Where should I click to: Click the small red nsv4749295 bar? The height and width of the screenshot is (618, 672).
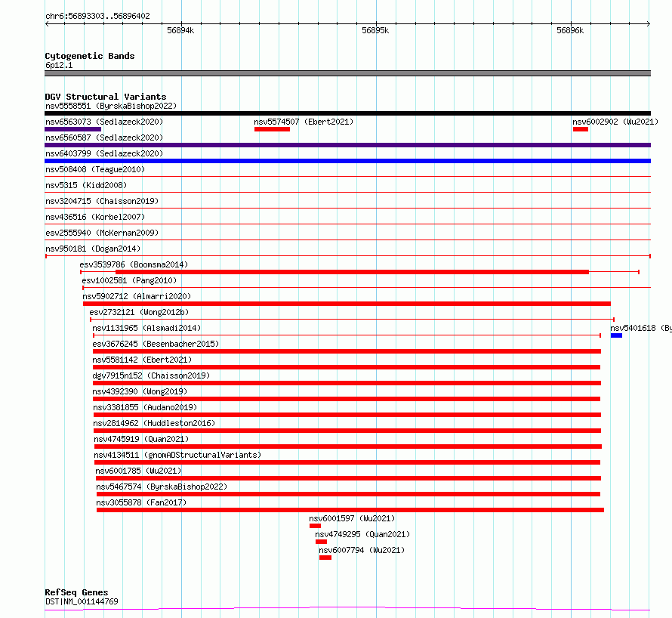(x=321, y=542)
